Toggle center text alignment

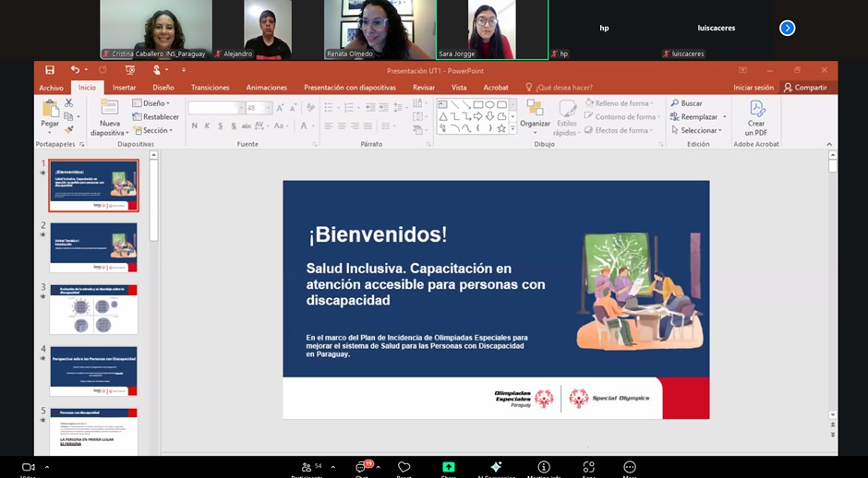pyautogui.click(x=342, y=126)
